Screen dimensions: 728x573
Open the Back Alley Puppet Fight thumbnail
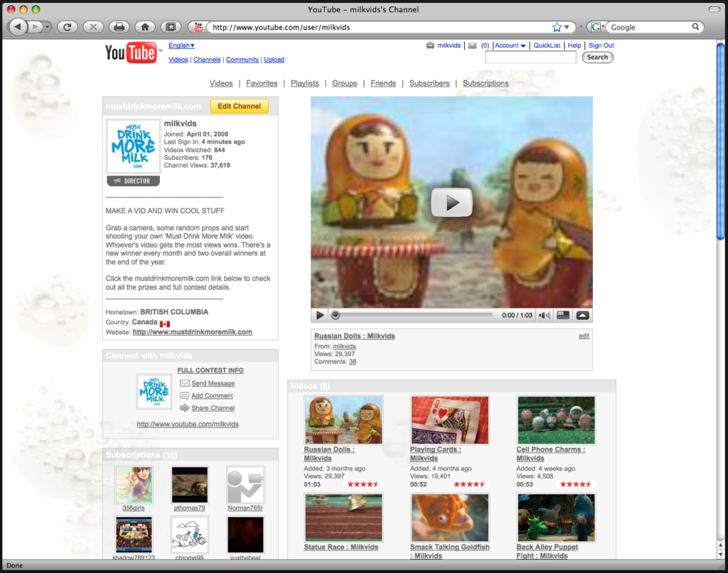556,518
